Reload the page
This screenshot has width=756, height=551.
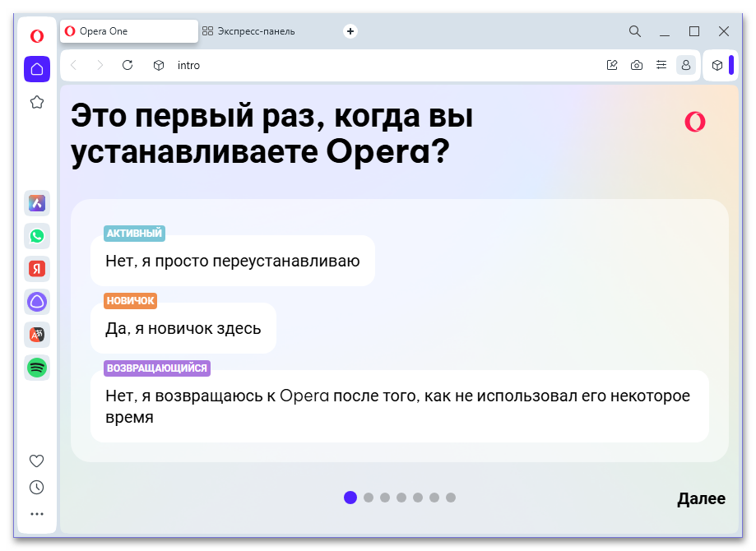click(128, 65)
